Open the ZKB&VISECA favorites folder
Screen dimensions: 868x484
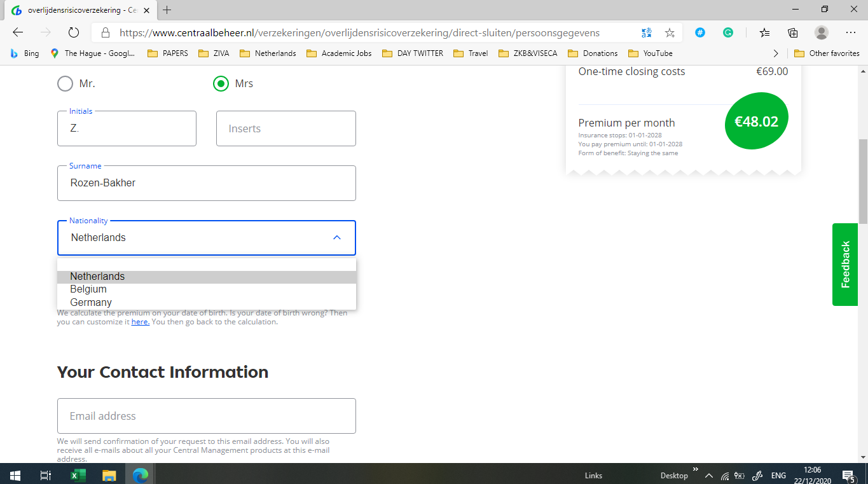pos(528,53)
